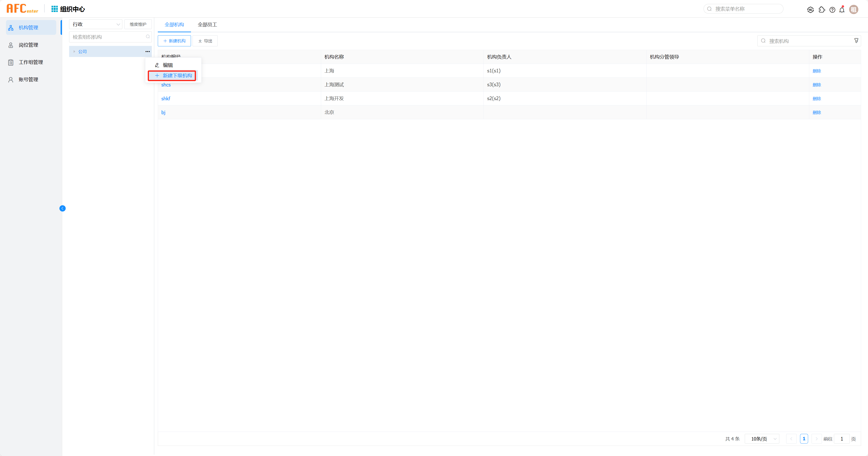Open the shkf organization link

[x=166, y=98]
